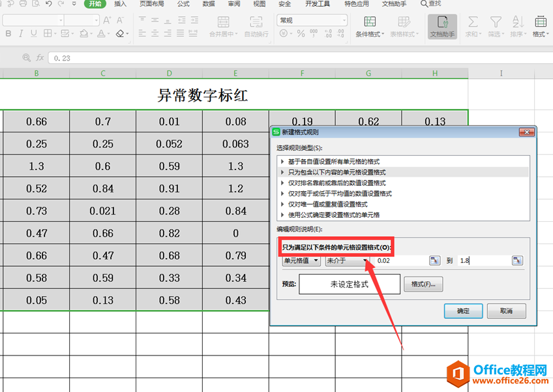The image size is (553, 392).
Task: Open the font size dropdown
Action: 97,20
